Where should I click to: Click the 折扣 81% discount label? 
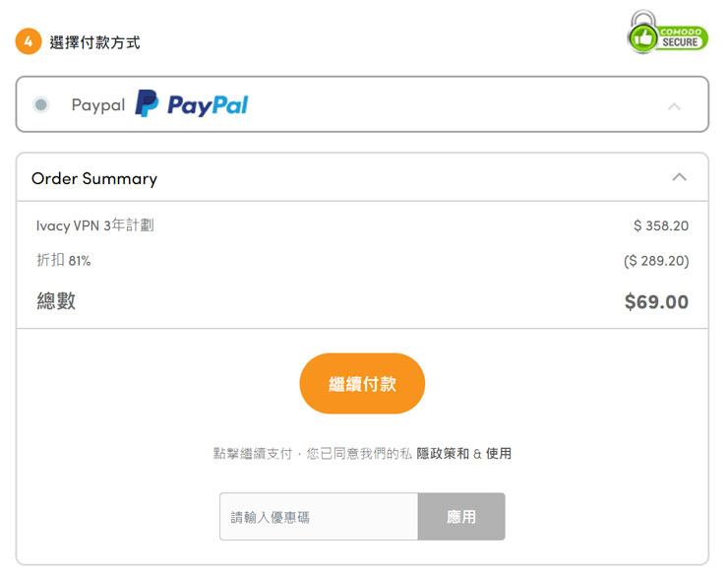tap(64, 261)
